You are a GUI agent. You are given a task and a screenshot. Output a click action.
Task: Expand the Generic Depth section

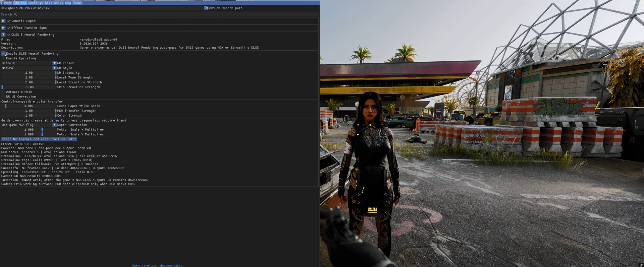[3, 21]
